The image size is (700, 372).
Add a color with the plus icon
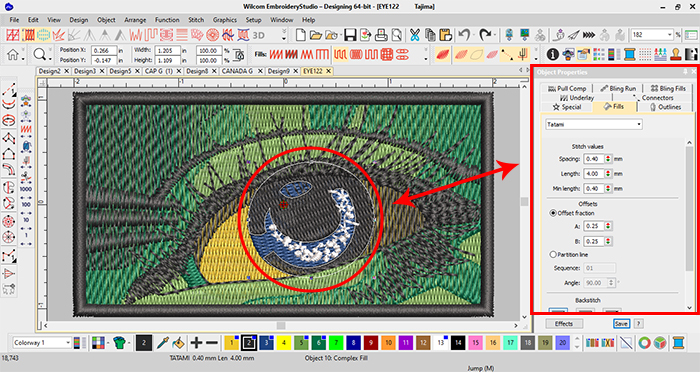pos(196,343)
